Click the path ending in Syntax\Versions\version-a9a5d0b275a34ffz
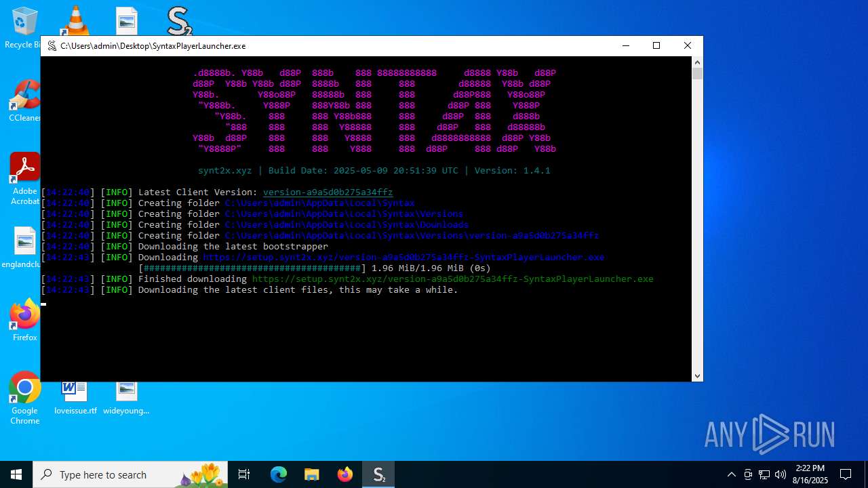Viewport: 868px width, 488px height. [x=412, y=236]
